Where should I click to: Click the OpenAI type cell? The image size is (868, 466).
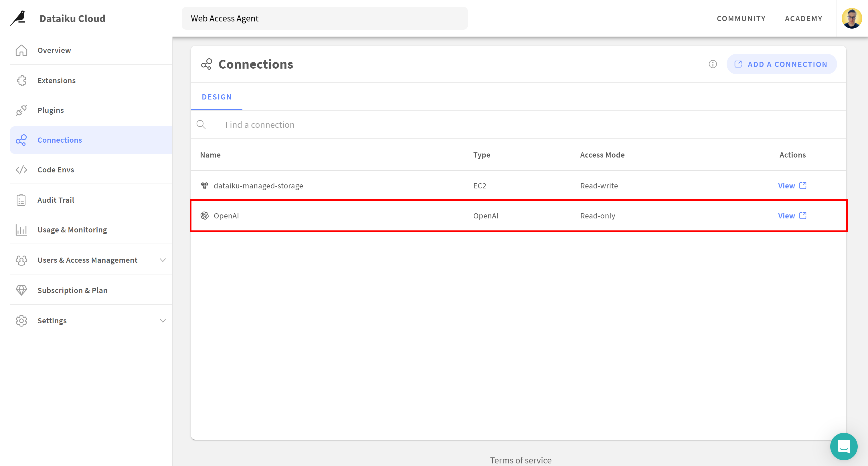[x=486, y=216]
